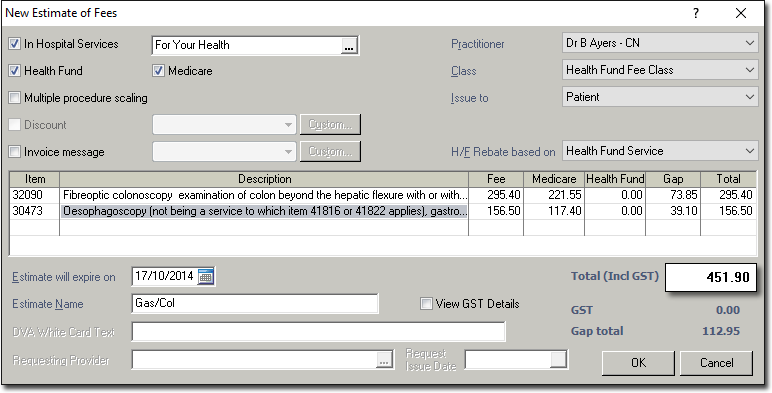The height and width of the screenshot is (393, 772).
Task: Open the Practitioner dropdown
Action: point(660,43)
